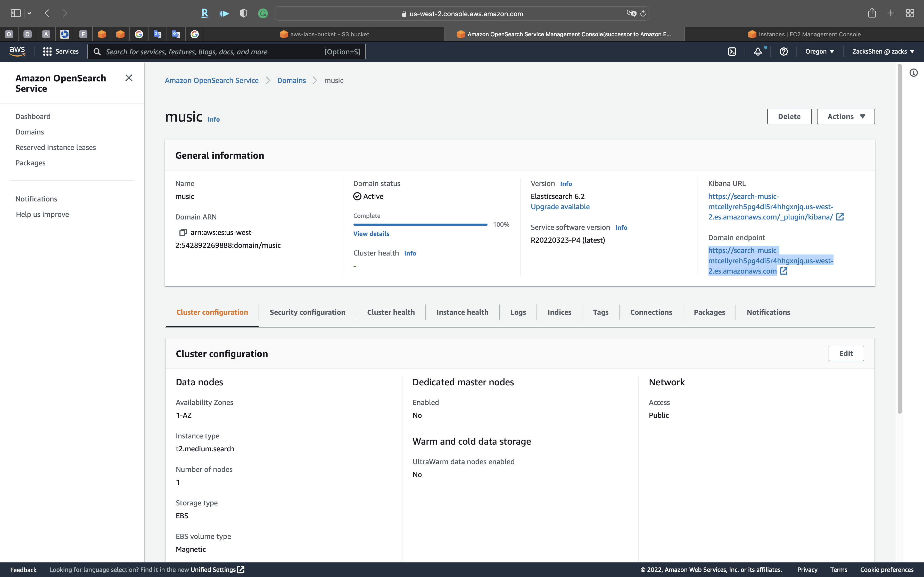Viewport: 924px width, 577px height.
Task: Click the Upgrade available link
Action: click(x=560, y=206)
